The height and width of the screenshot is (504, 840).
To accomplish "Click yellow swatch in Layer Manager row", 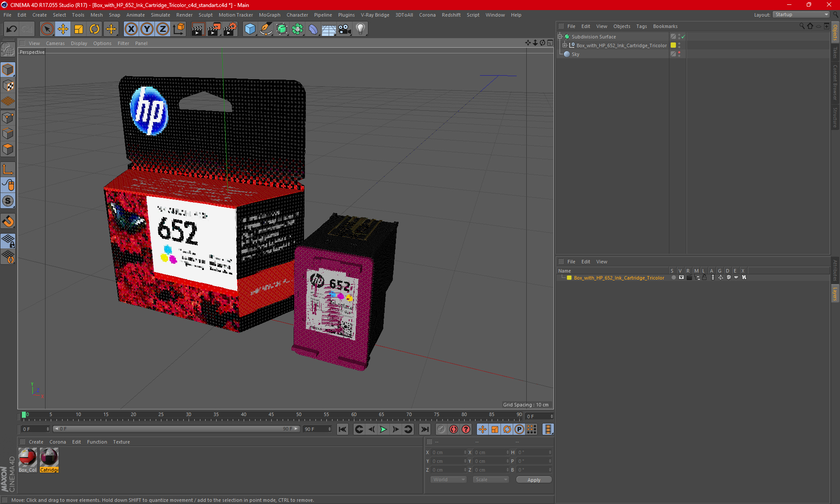I will 569,278.
